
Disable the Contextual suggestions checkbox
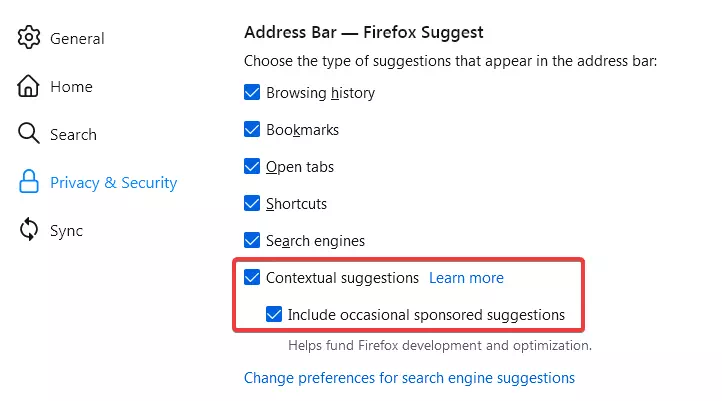[252, 277]
